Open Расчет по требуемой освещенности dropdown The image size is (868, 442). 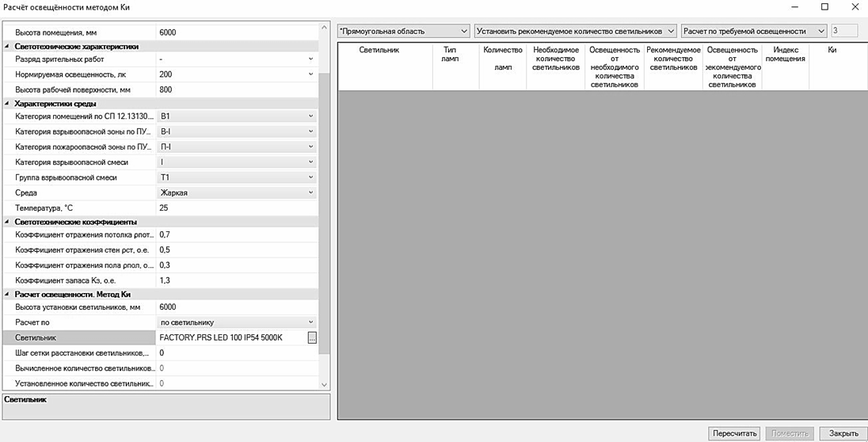753,31
